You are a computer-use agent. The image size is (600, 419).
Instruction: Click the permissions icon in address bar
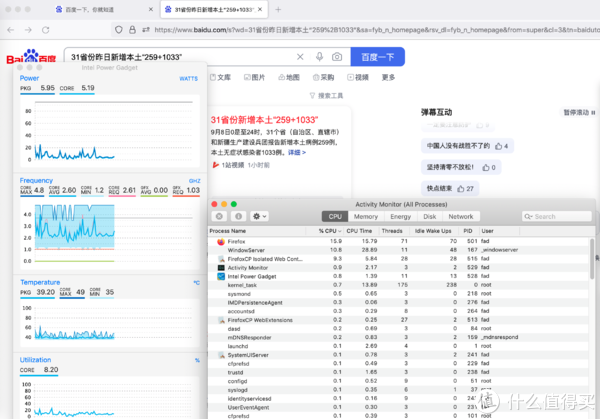[x=146, y=29]
